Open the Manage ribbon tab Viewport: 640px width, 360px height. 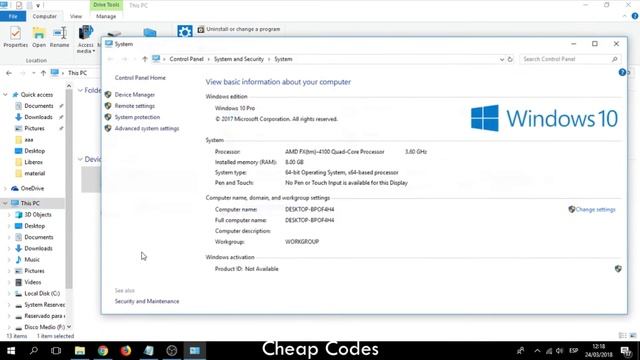tap(106, 16)
